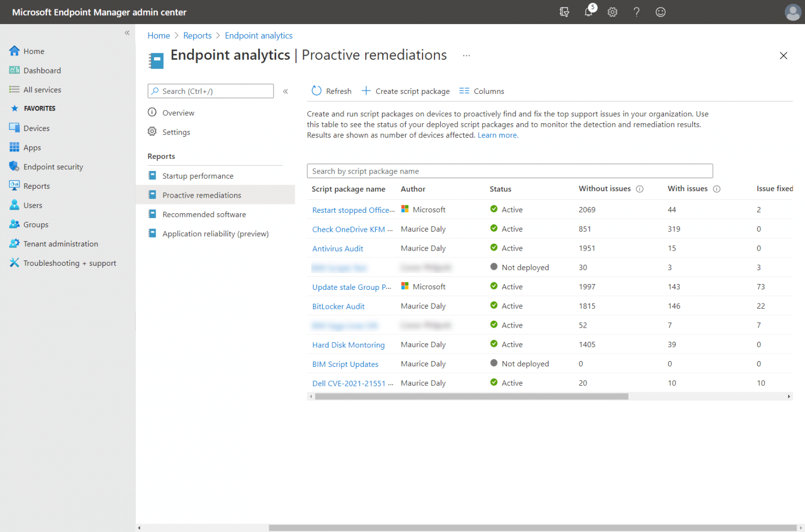
Task: Open the ellipsis menu next to the page title
Action: point(466,55)
